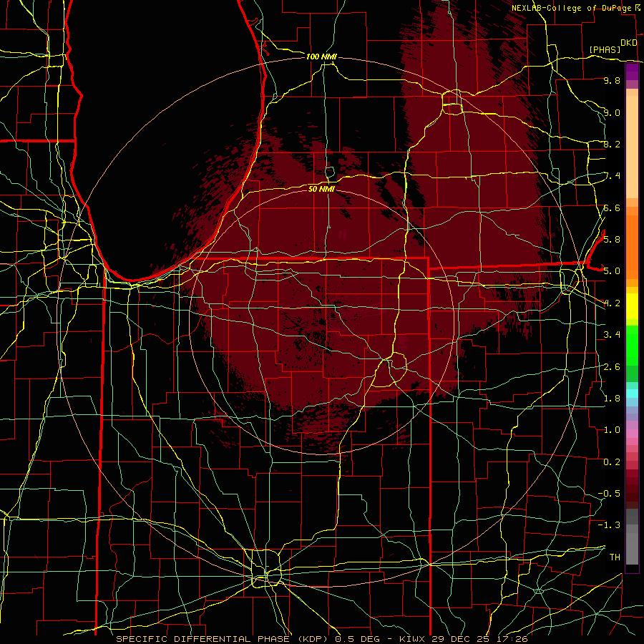
Task: Select the 3.4 scale label
Action: click(x=612, y=335)
